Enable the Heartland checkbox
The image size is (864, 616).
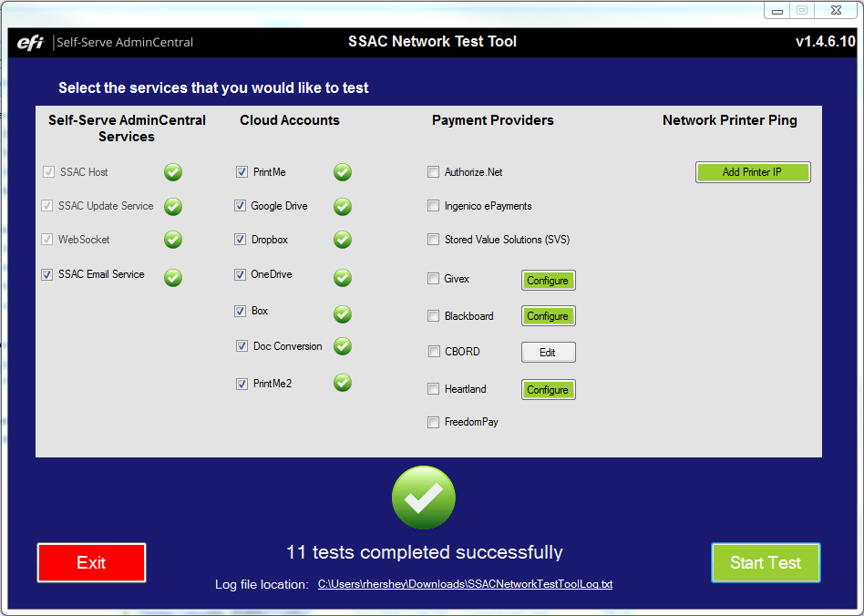pyautogui.click(x=434, y=389)
